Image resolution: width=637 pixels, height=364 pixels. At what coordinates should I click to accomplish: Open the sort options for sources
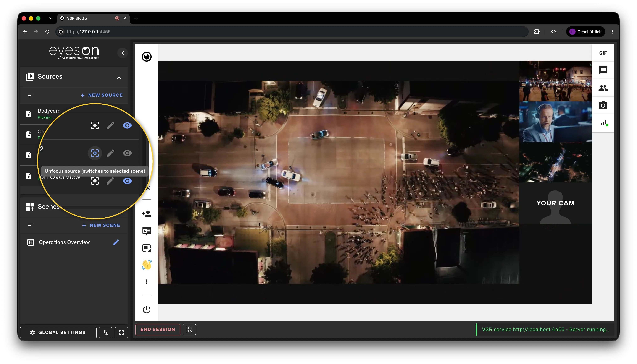click(30, 95)
